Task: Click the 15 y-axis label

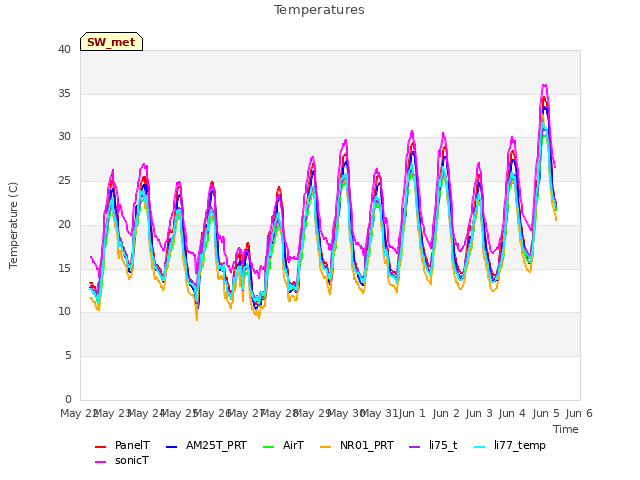Action: tap(64, 268)
